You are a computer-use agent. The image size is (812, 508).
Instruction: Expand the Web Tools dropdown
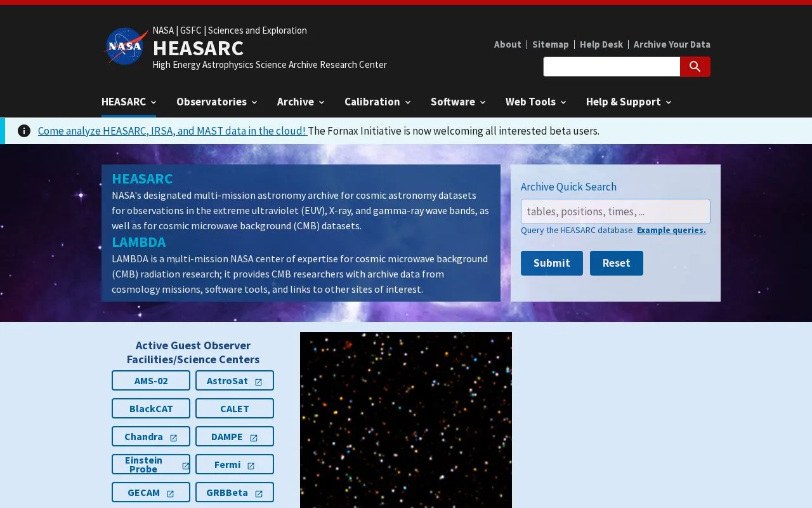coord(536,102)
